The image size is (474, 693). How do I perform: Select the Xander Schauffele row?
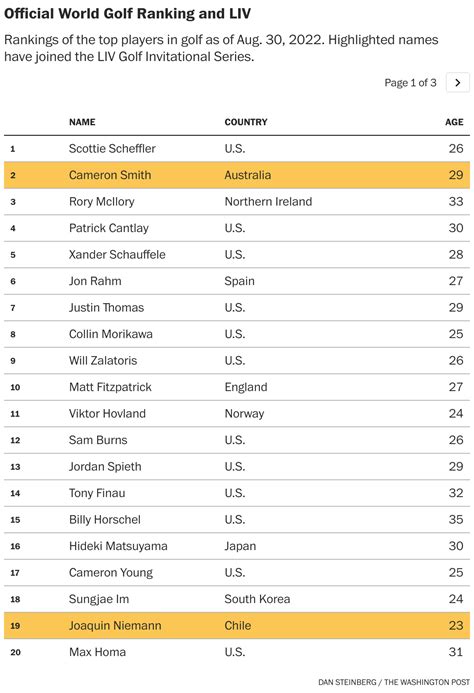point(237,255)
